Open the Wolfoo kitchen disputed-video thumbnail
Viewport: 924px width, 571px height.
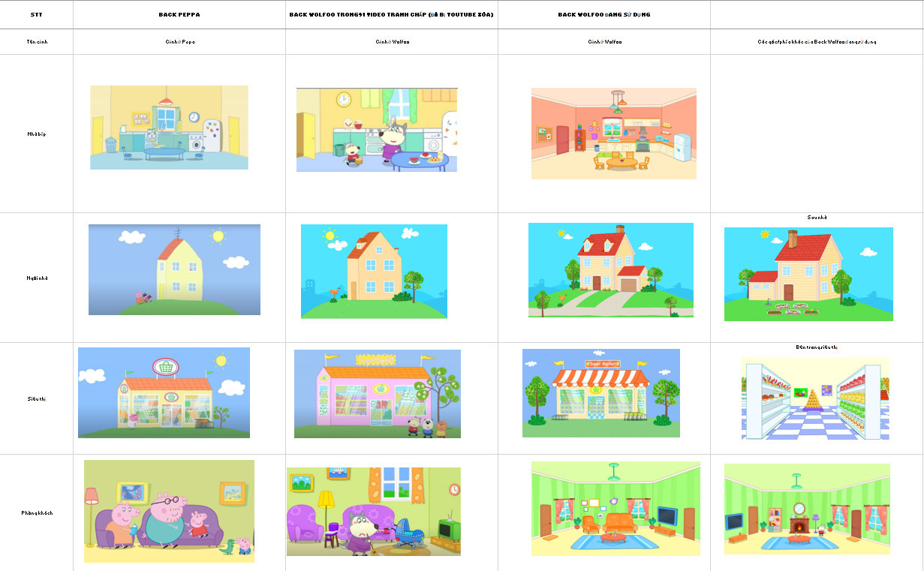(x=376, y=130)
